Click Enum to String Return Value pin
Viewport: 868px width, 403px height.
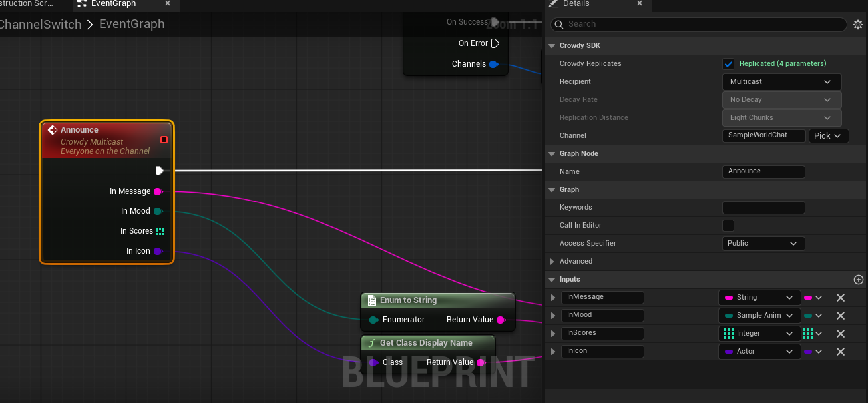coord(501,320)
